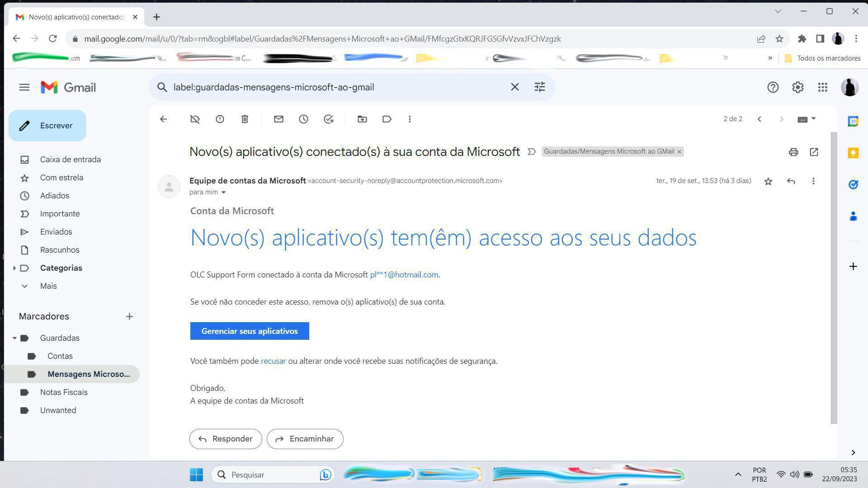Open Google Tasks side panel
The height and width of the screenshot is (488, 868).
853,184
